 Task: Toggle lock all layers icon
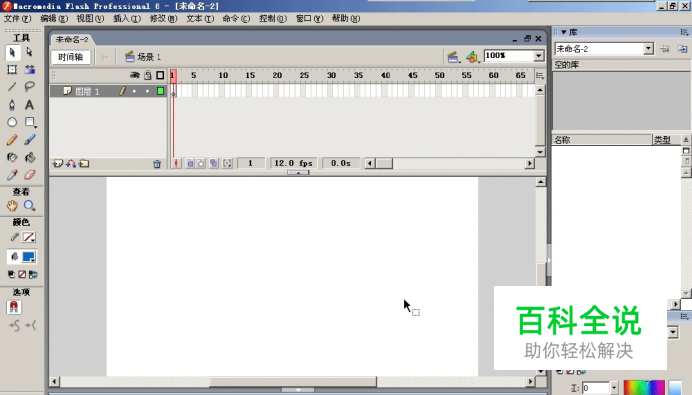pos(148,75)
